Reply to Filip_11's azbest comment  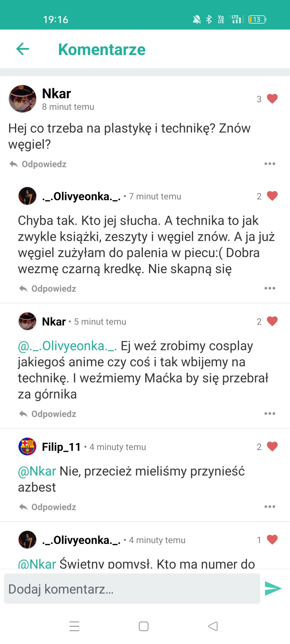48,507
